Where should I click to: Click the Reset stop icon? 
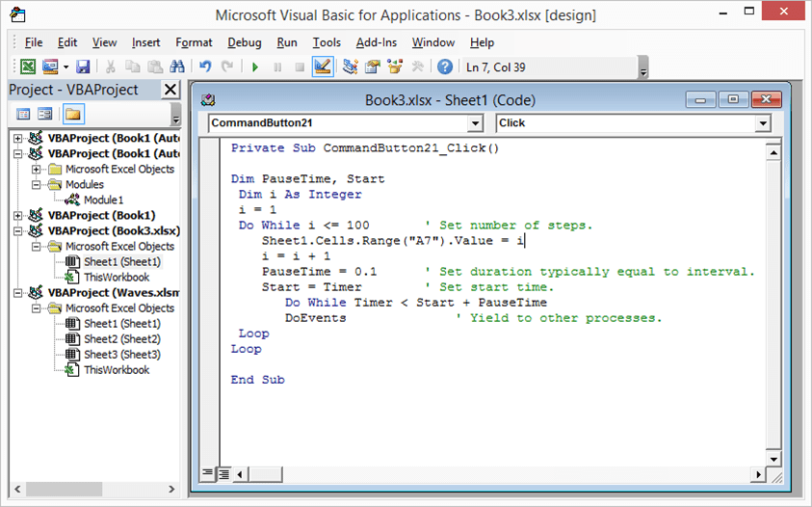point(300,67)
